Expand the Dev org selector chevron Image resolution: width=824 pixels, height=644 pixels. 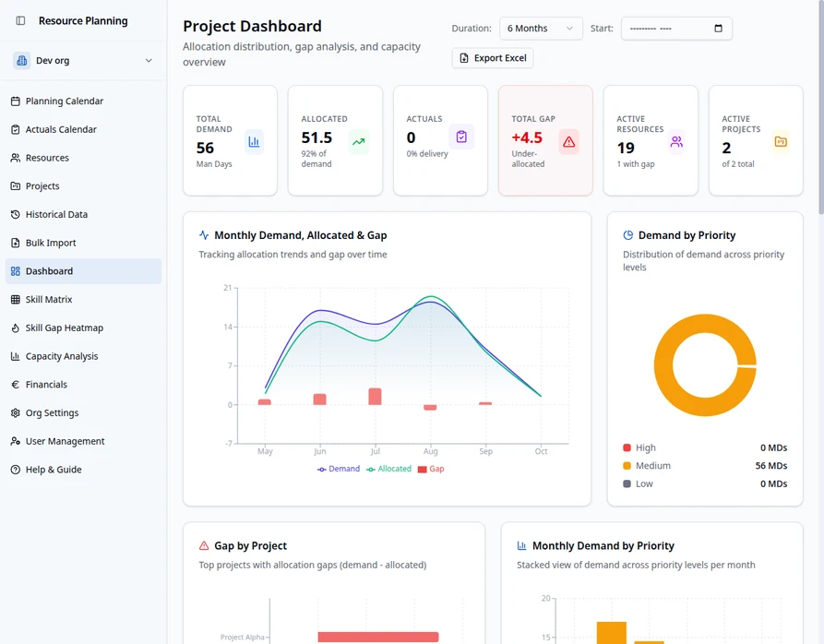tap(149, 60)
